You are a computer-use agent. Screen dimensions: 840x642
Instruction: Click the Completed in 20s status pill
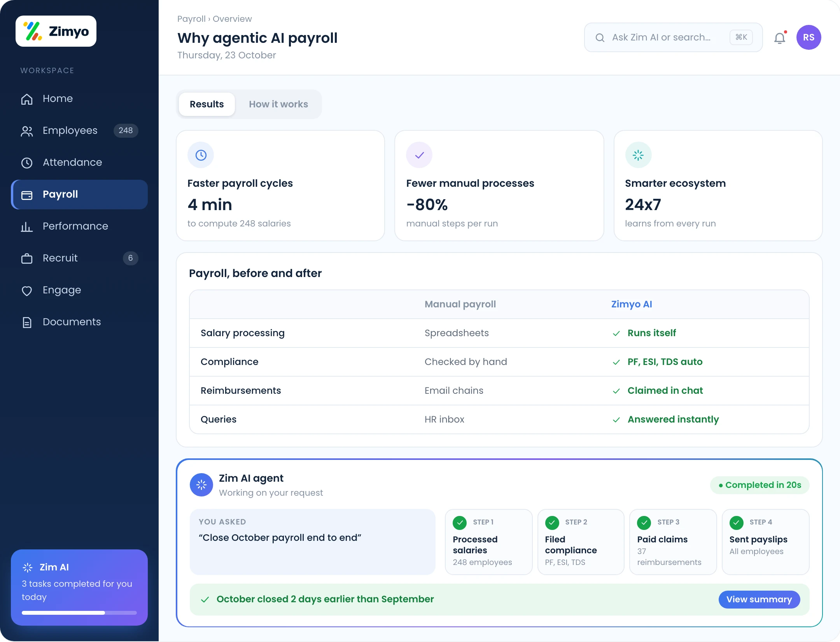pyautogui.click(x=759, y=485)
